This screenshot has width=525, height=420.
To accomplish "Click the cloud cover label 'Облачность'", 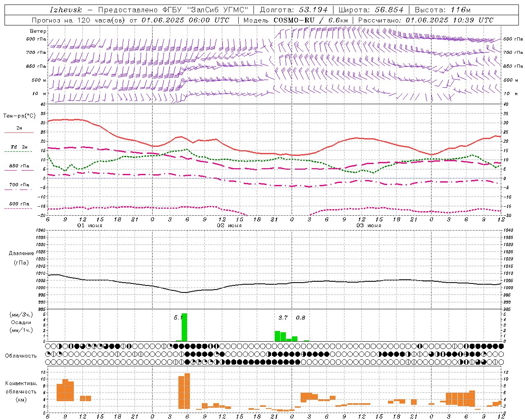I will [21, 356].
